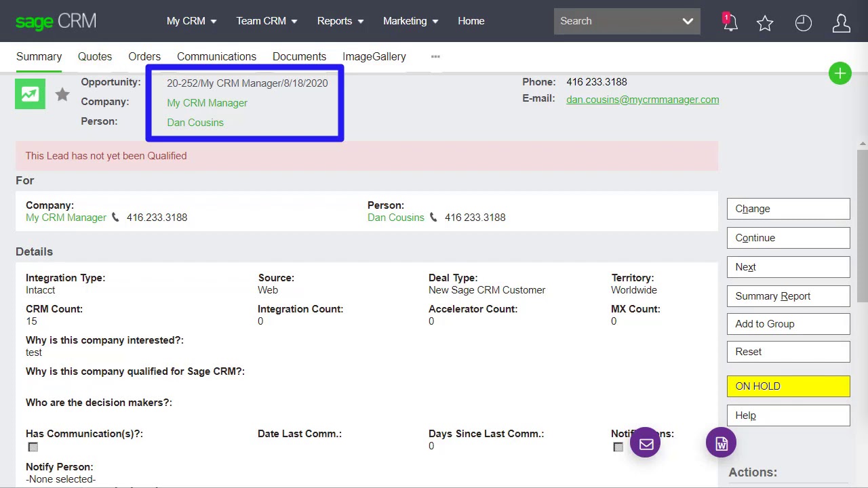868x488 pixels.
Task: Open the user profile icon
Action: click(x=841, y=23)
